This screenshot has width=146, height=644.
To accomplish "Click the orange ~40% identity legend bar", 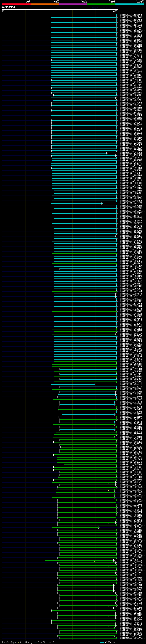I will click(45, 4).
